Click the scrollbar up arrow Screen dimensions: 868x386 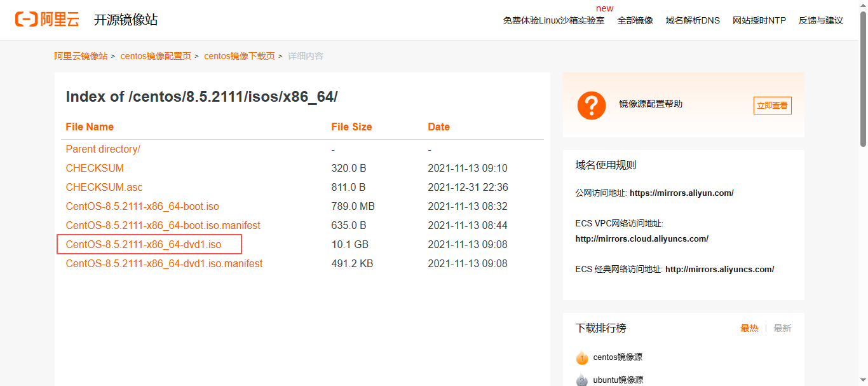[x=863, y=4]
